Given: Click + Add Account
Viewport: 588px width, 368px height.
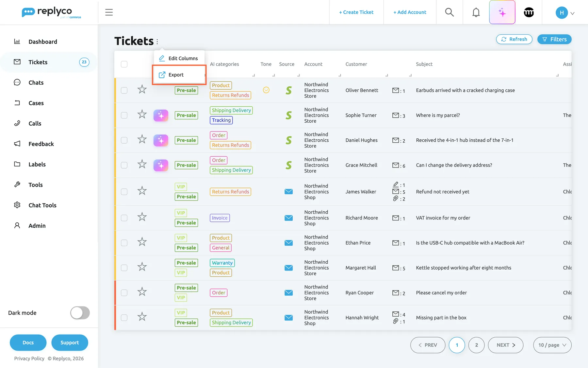Looking at the screenshot, I should [410, 12].
